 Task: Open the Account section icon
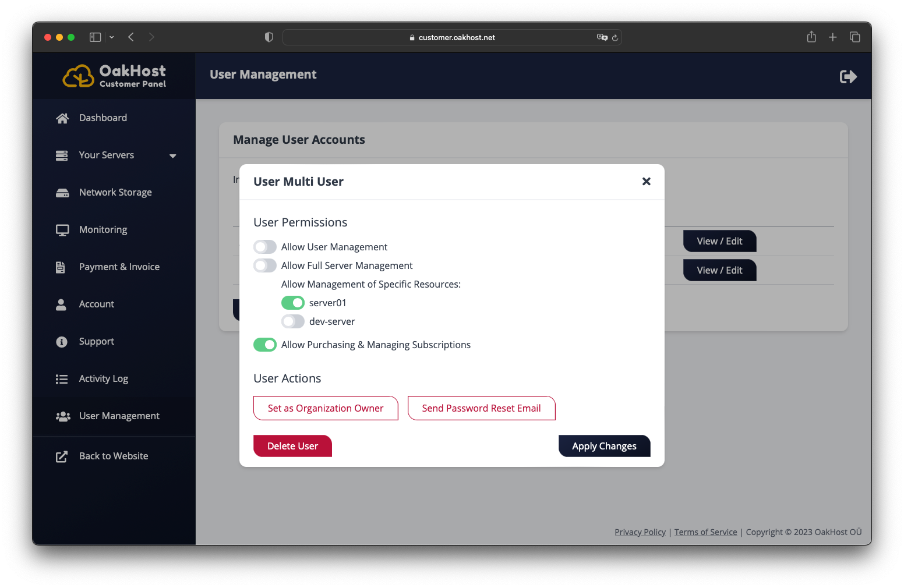pyautogui.click(x=62, y=304)
